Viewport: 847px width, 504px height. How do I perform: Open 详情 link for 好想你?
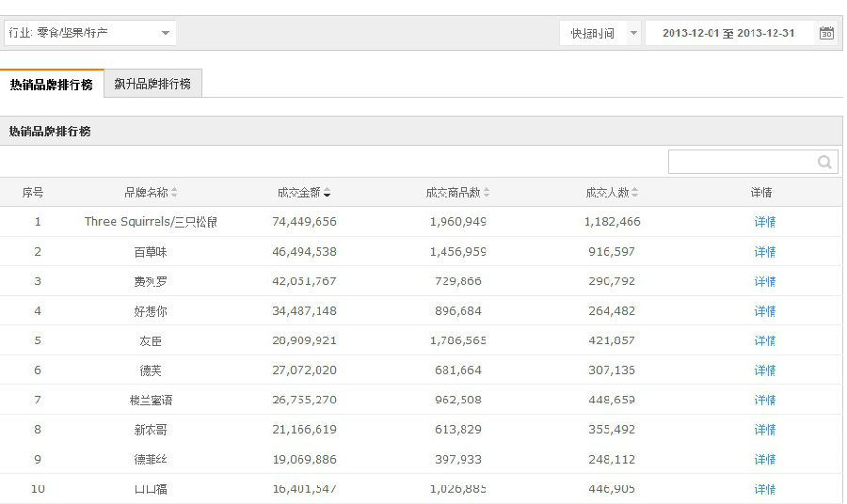765,311
